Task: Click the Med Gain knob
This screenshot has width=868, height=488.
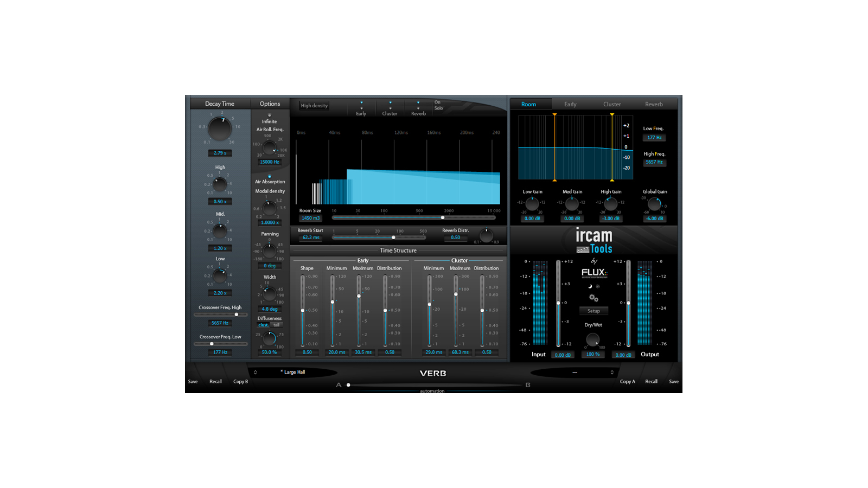Action: coord(572,204)
